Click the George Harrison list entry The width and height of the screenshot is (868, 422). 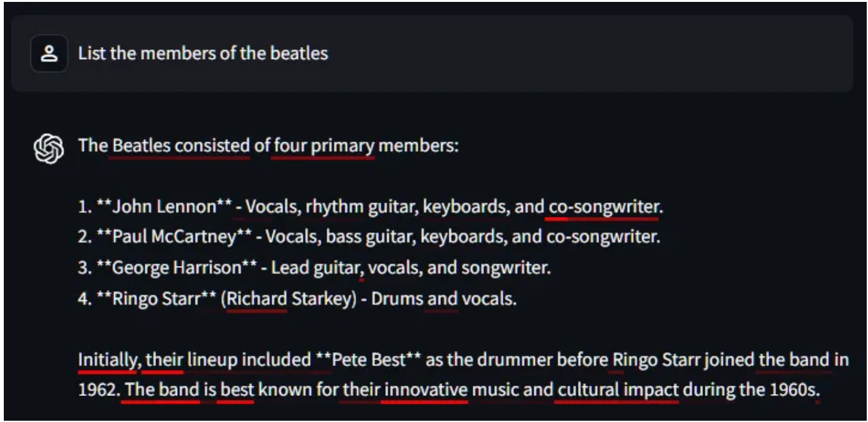click(x=315, y=268)
